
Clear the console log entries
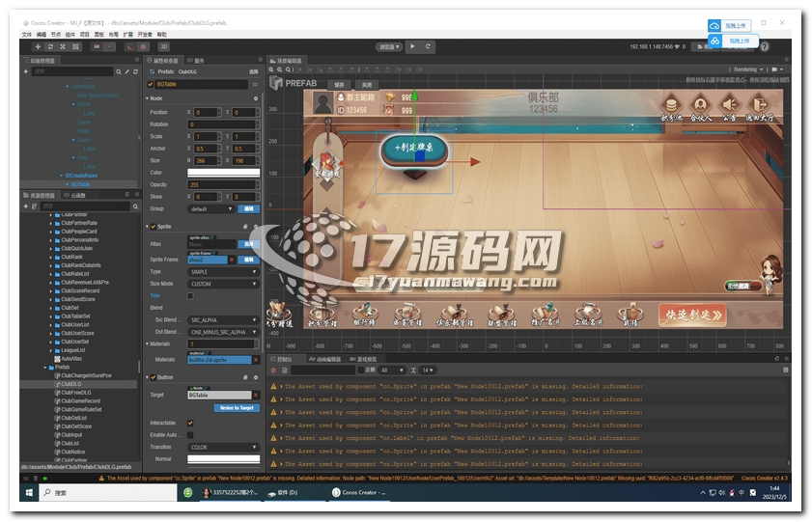273,371
